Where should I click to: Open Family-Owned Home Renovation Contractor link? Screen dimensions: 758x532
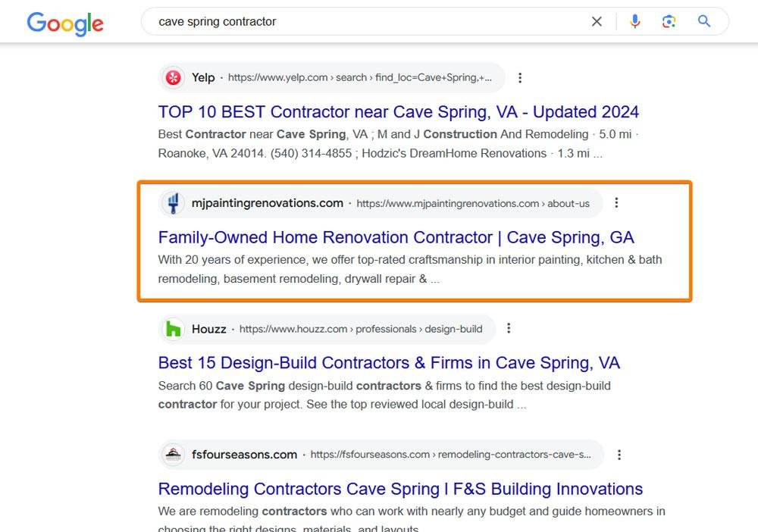click(x=396, y=237)
